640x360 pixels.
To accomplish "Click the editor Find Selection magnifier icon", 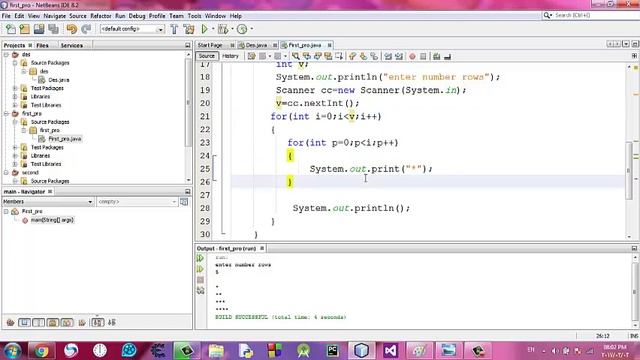I will click(296, 56).
